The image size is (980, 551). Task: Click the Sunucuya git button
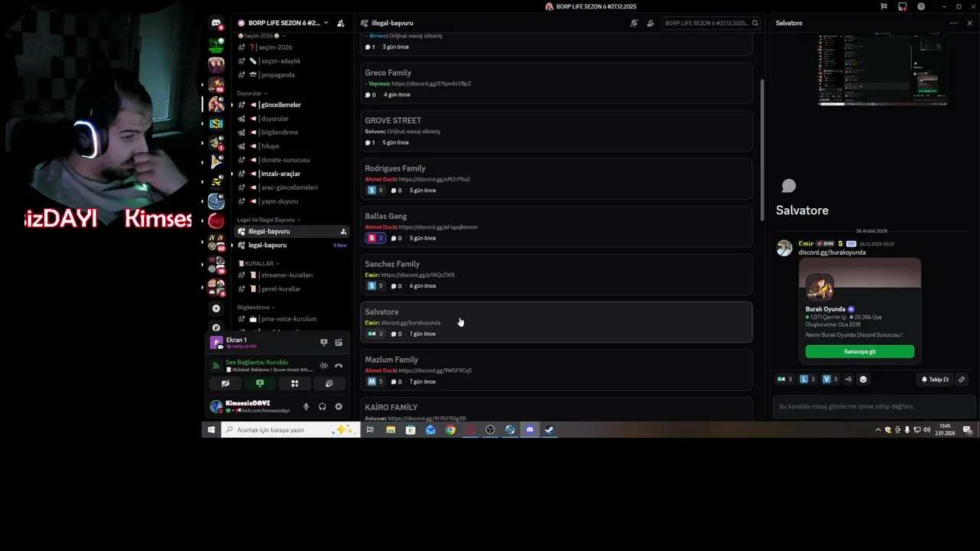tap(860, 351)
